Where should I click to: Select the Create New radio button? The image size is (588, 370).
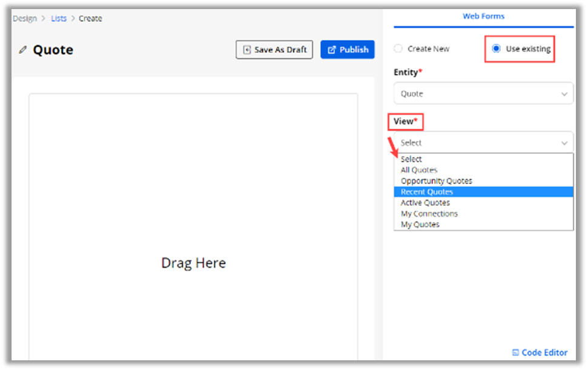[398, 48]
